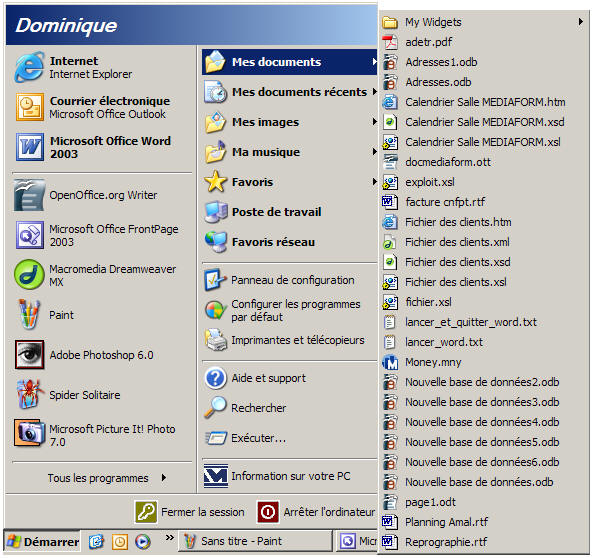This screenshot has height=558, width=593.
Task: Open lancer_et_quitter_word.txt file
Action: [483, 322]
